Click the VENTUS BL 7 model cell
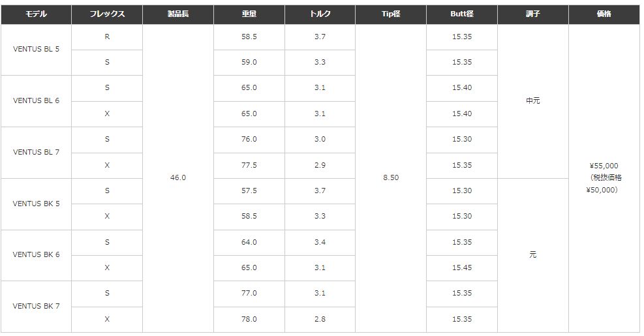This screenshot has width=644, height=336. click(x=36, y=152)
